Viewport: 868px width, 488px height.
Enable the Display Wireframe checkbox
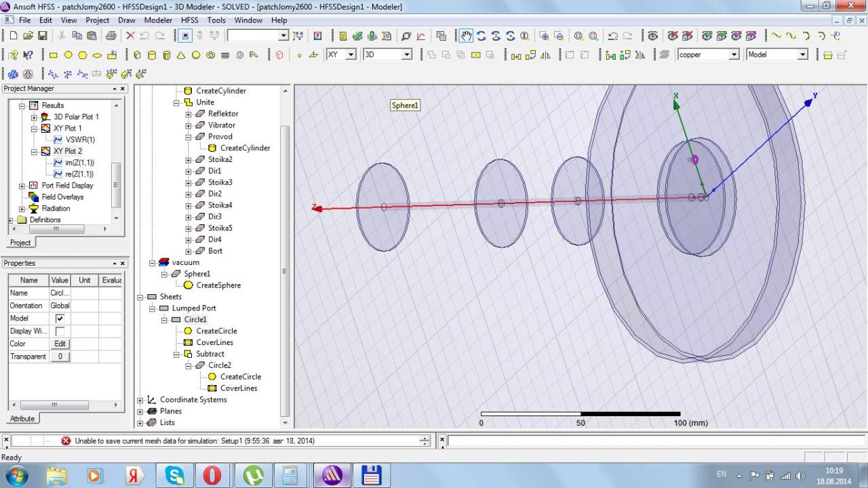click(60, 331)
